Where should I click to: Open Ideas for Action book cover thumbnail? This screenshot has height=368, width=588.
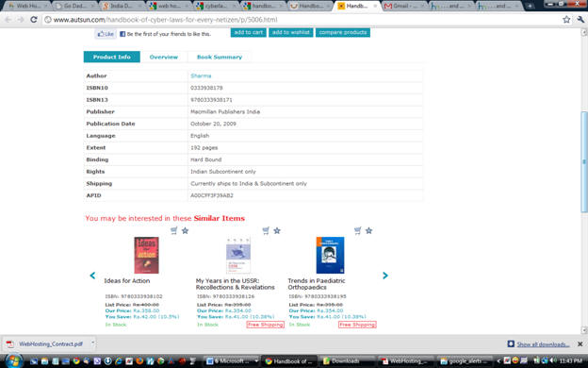pyautogui.click(x=147, y=255)
